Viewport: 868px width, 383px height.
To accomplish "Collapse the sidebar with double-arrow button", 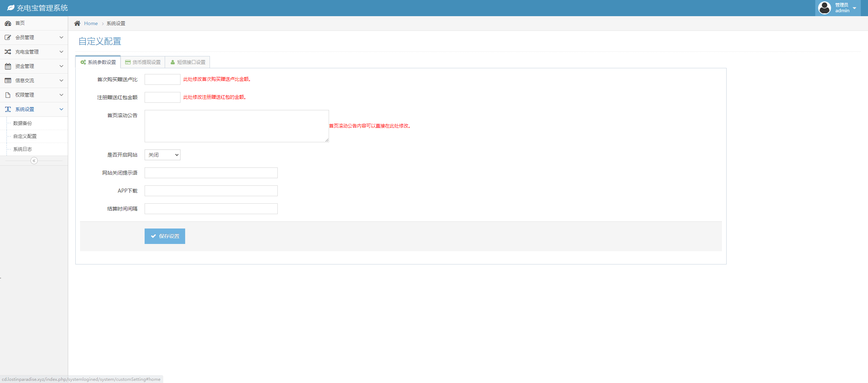I will 34,161.
